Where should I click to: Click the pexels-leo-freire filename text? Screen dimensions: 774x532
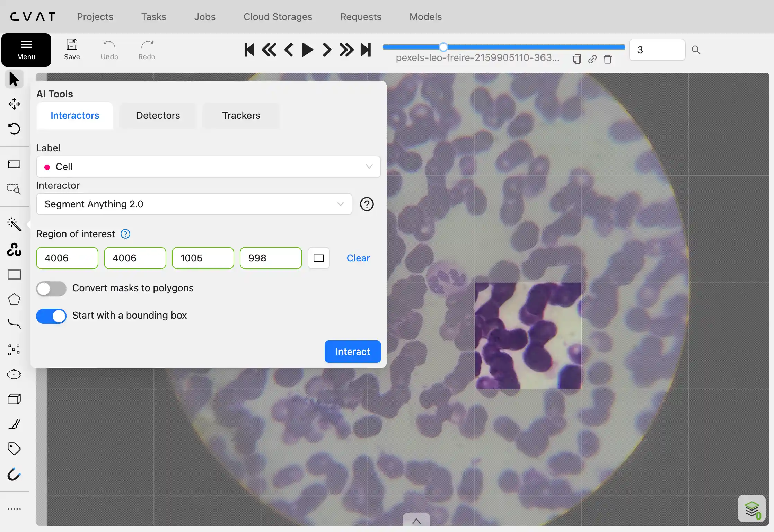coord(477,58)
